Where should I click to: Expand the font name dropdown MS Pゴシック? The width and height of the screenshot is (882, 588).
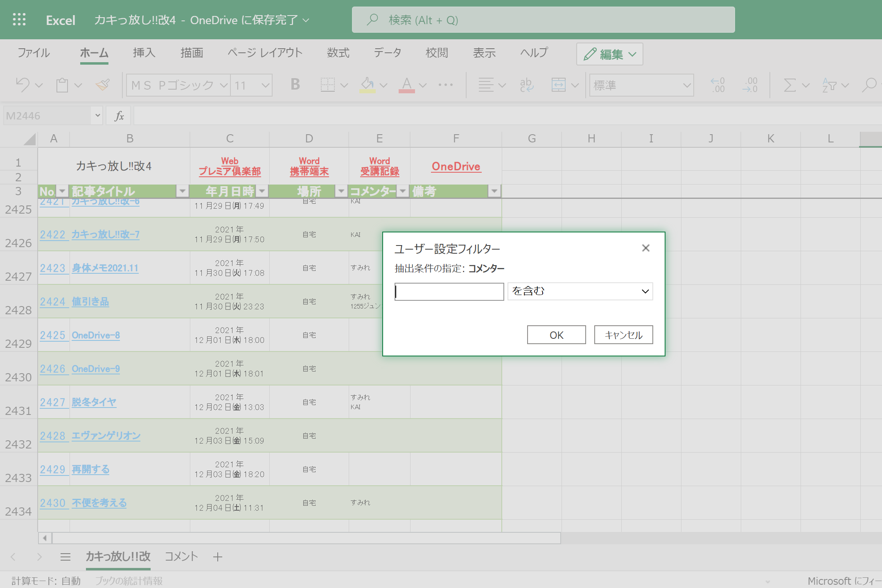223,85
